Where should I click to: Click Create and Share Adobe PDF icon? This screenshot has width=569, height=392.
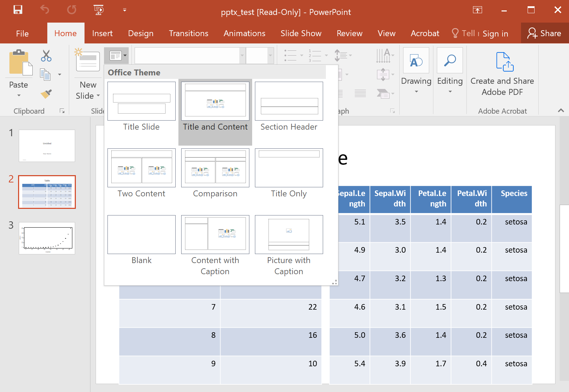pos(504,62)
